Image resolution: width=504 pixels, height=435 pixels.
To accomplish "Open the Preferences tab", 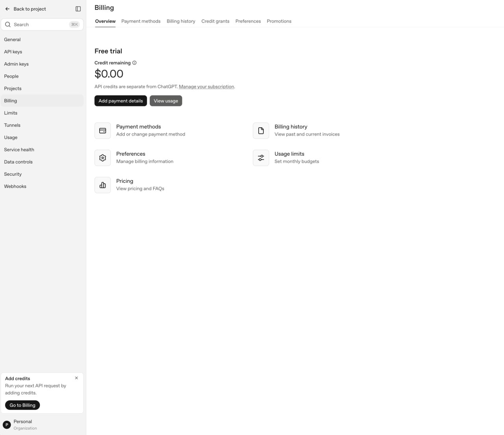I will [x=248, y=21].
